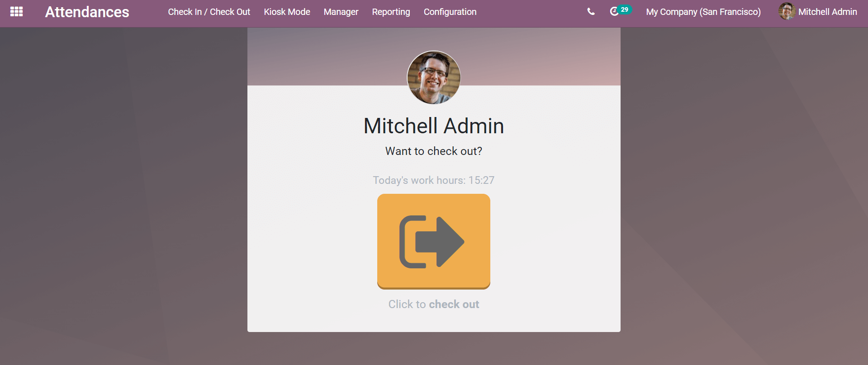
Task: Click the Mitchell Admin name heading
Action: click(434, 126)
